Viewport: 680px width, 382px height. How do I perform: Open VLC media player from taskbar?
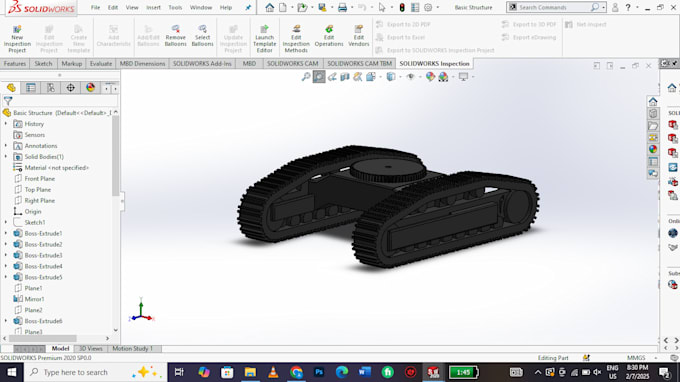[273, 372]
